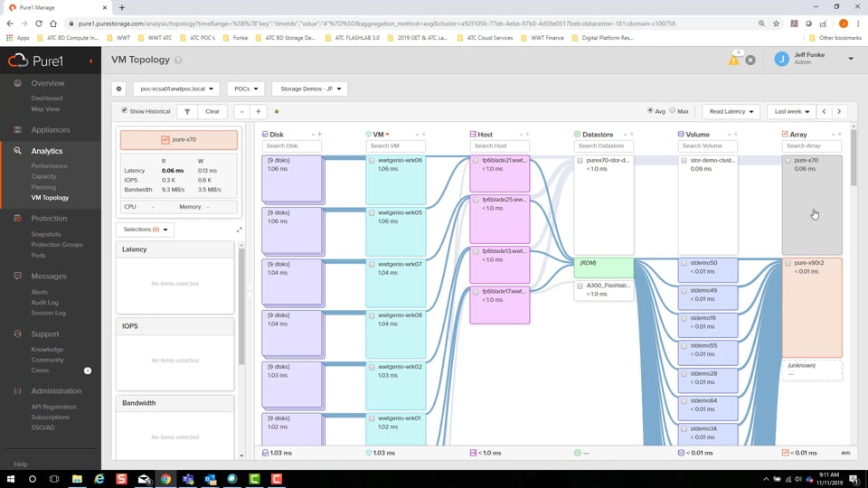Viewport: 868px width, 488px height.
Task: Click the Volume column header icon
Action: click(x=681, y=135)
